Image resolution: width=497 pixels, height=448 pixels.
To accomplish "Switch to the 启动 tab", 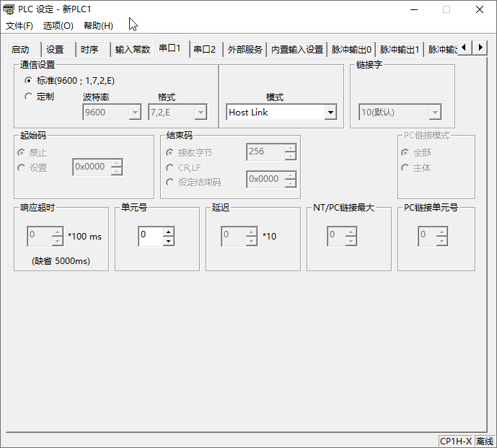I will (21, 50).
